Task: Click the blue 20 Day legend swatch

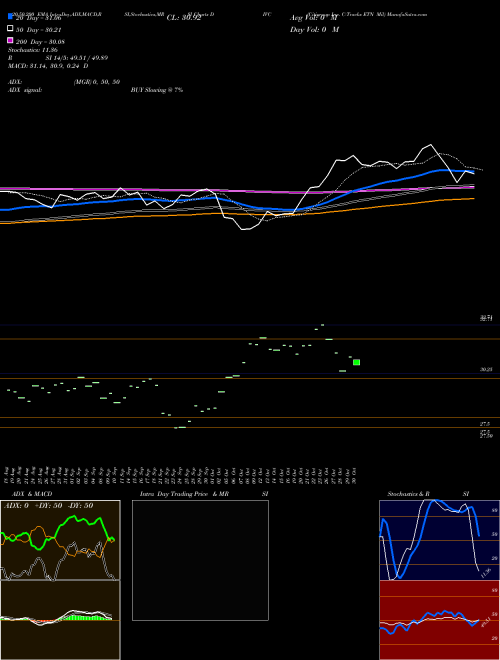Action: coord(10,17)
